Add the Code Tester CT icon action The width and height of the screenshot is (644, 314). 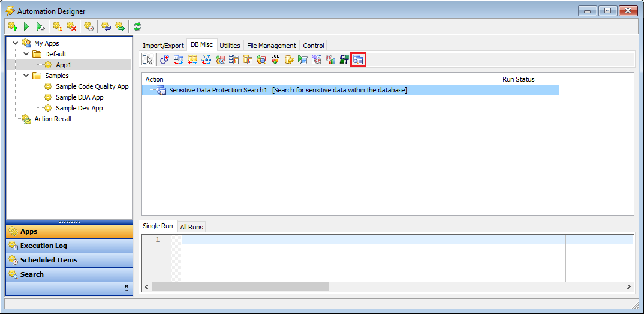[344, 60]
